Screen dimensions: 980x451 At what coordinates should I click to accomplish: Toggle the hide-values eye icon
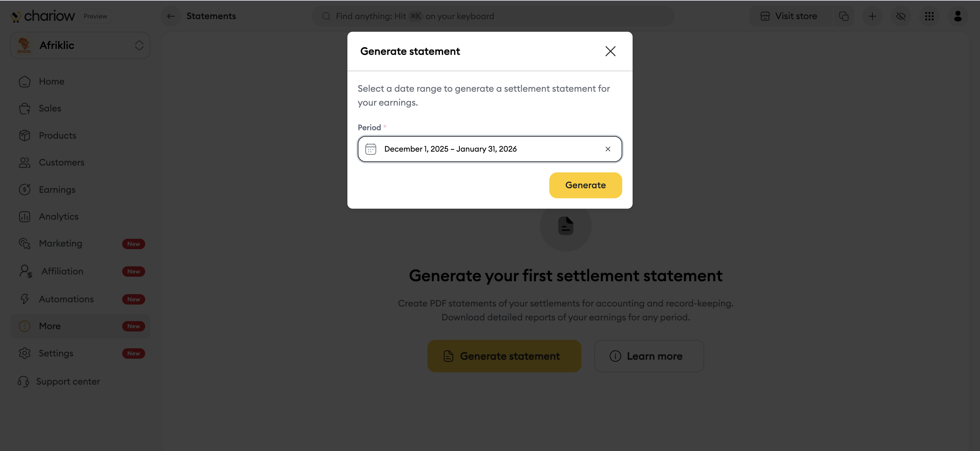(901, 16)
